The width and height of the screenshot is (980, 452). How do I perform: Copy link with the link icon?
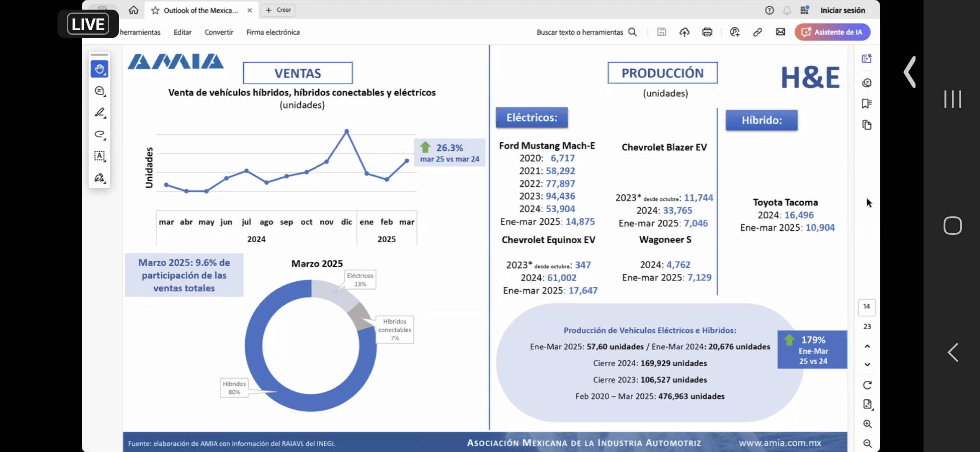(757, 32)
